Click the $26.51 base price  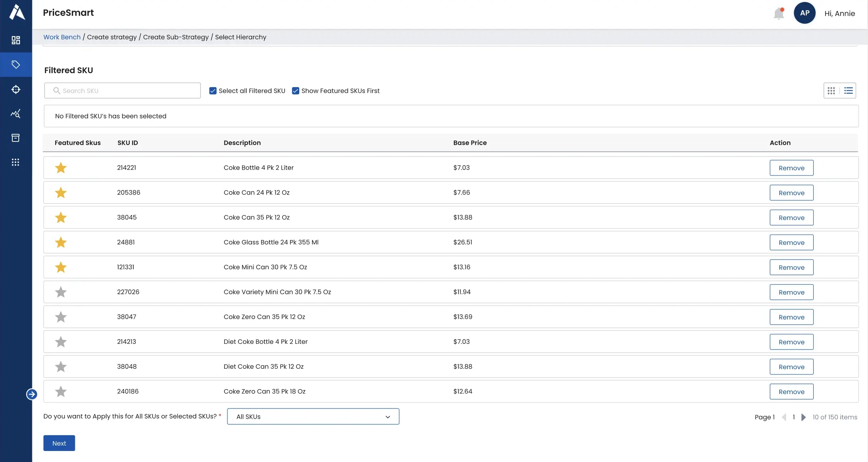[x=463, y=242]
